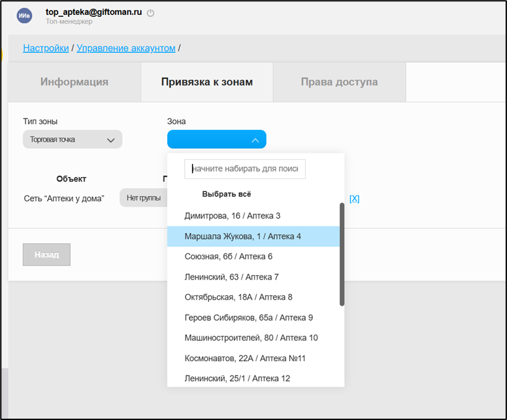Viewport: 507px width, 420px height.
Task: Click the user avatar icon
Action: coord(25,16)
